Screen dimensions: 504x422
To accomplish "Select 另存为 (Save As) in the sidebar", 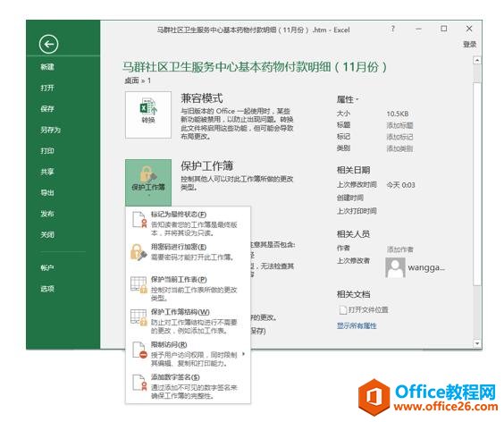I will [x=50, y=130].
